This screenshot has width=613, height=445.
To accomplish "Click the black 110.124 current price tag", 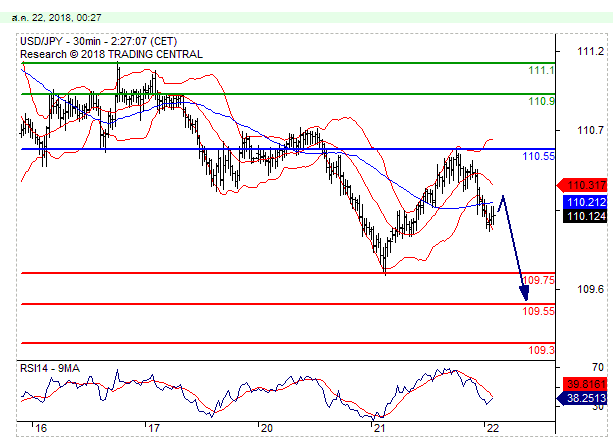I will (585, 216).
